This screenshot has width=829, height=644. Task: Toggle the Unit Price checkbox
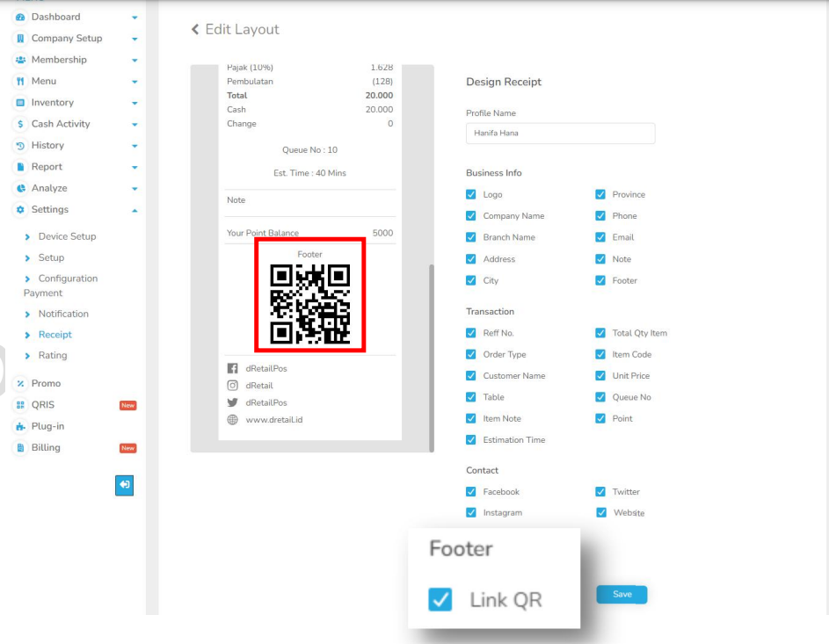pos(600,376)
